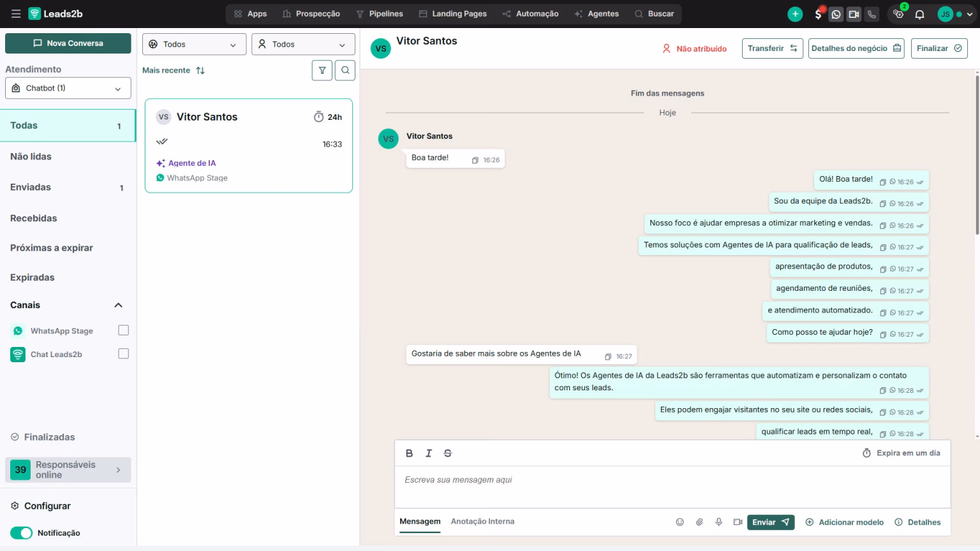Focus the 'Escreva sua mensagem aqui' field
Screen dimensions: 980x551
pyautogui.click(x=672, y=486)
